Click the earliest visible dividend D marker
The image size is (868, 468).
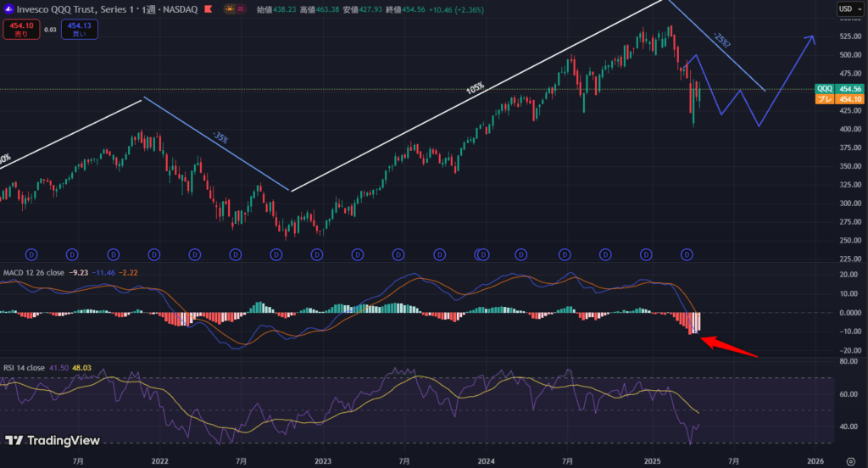click(31, 254)
